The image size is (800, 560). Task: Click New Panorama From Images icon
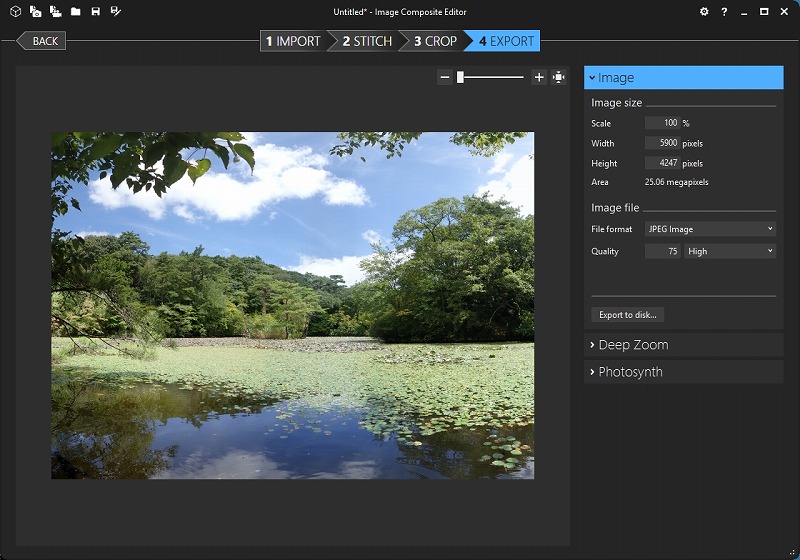(x=35, y=11)
